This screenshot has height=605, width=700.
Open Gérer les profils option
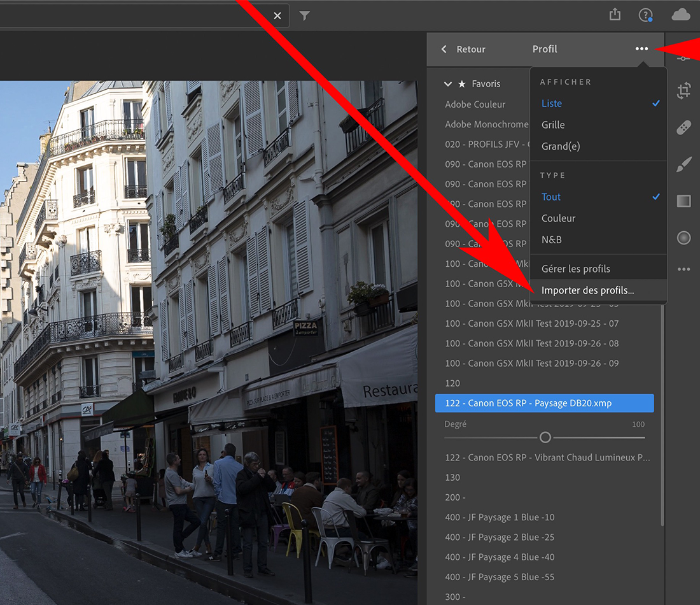tap(575, 269)
